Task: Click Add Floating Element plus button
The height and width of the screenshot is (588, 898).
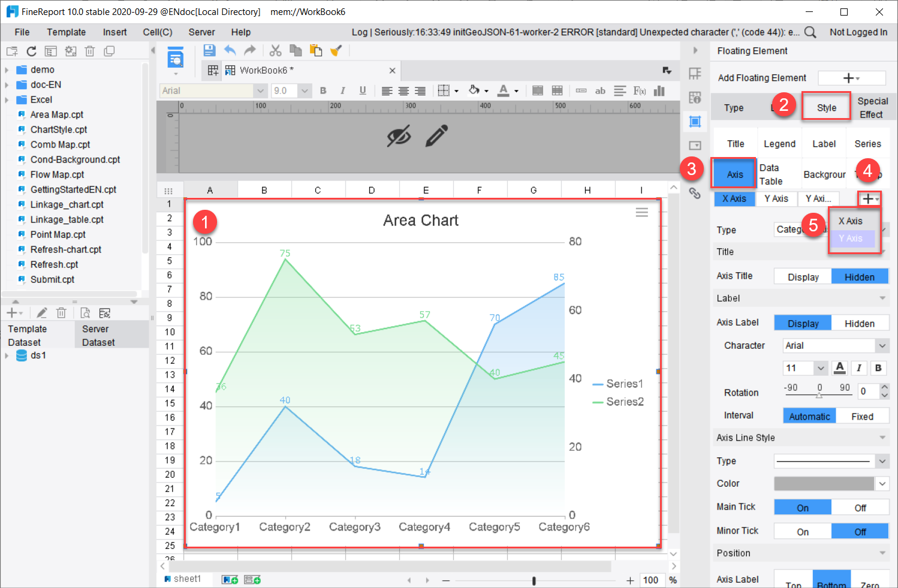Action: [851, 78]
